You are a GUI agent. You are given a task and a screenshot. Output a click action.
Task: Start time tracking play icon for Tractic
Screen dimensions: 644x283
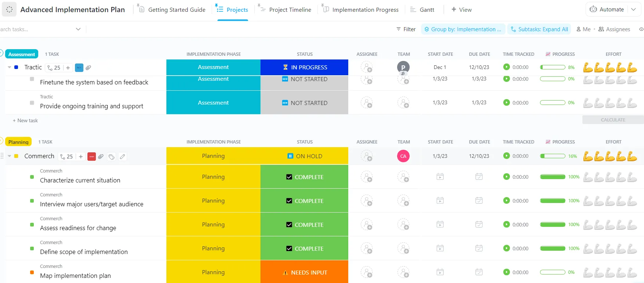pyautogui.click(x=507, y=67)
